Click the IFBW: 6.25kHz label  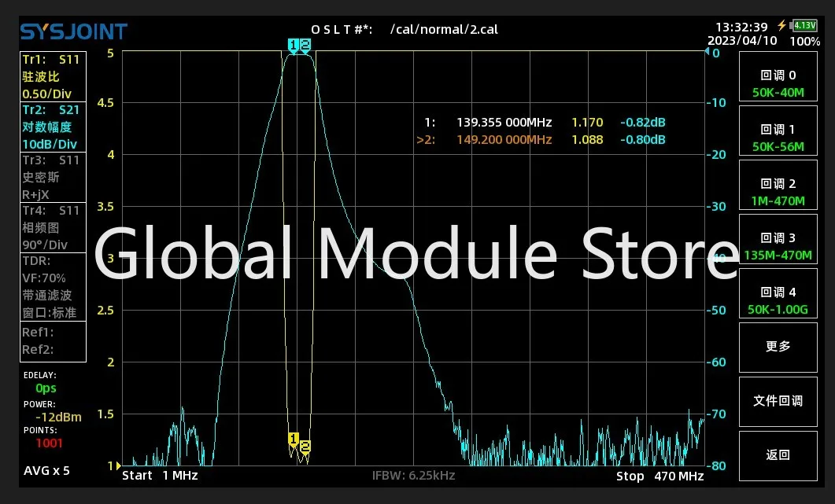[x=413, y=475]
